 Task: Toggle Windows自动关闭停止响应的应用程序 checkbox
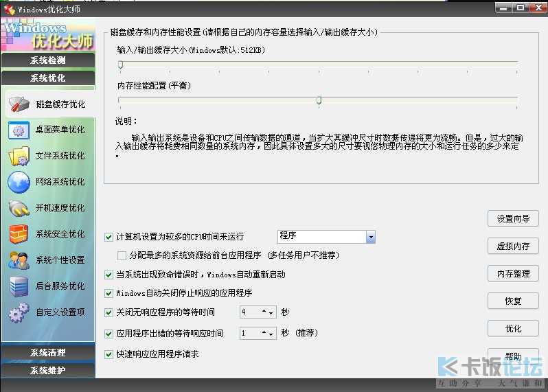click(x=109, y=293)
